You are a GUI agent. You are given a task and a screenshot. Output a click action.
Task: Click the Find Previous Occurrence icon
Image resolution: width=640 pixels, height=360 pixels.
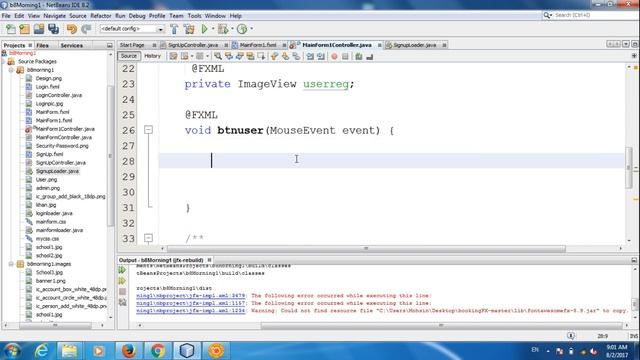coord(229,56)
